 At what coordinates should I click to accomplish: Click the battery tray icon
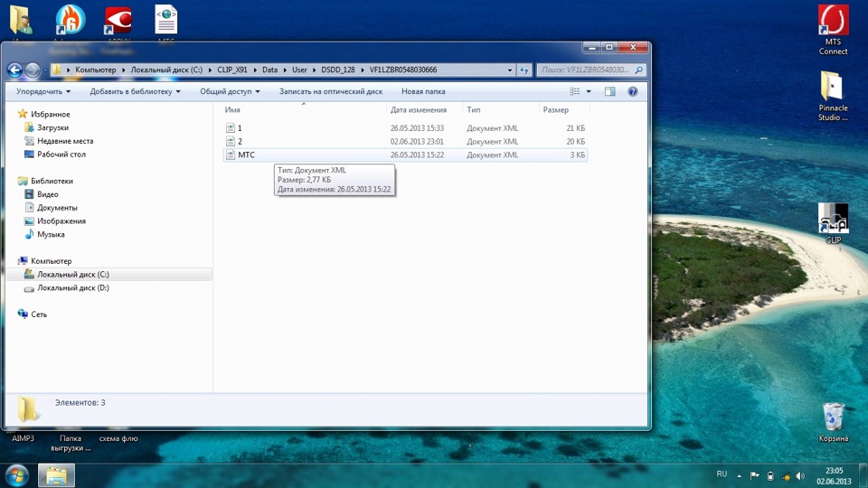pyautogui.click(x=770, y=475)
